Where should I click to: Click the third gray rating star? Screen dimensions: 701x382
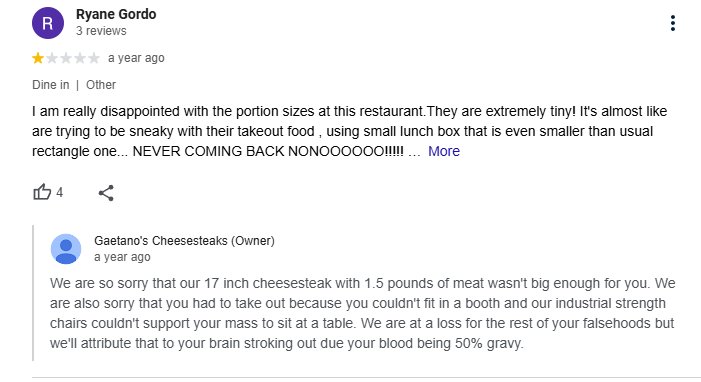coord(66,58)
